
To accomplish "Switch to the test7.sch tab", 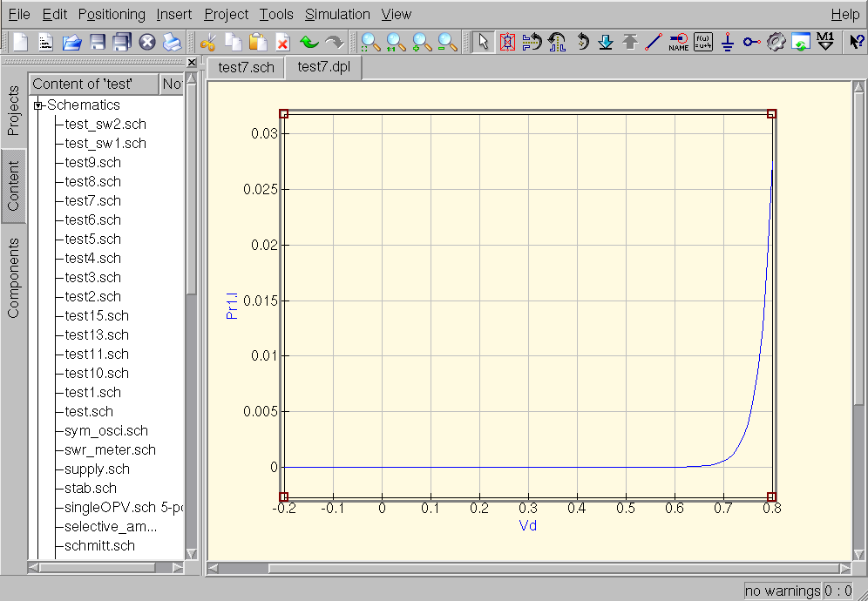I will point(246,67).
